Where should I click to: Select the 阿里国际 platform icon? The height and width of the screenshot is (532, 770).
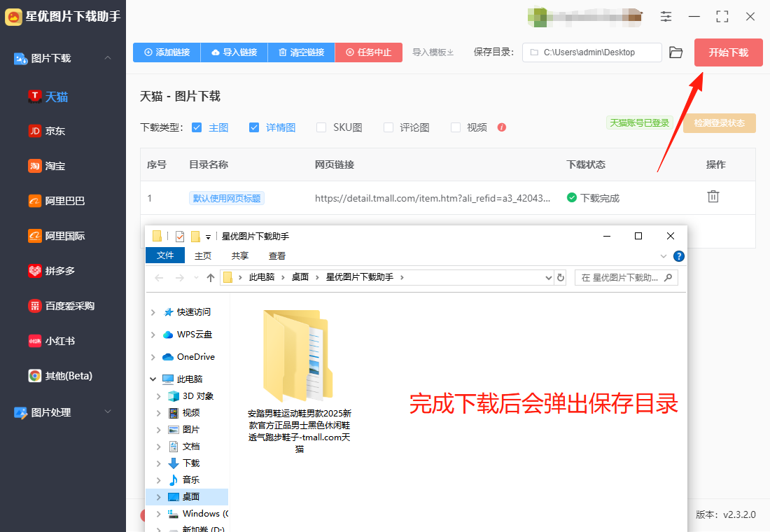tap(35, 236)
